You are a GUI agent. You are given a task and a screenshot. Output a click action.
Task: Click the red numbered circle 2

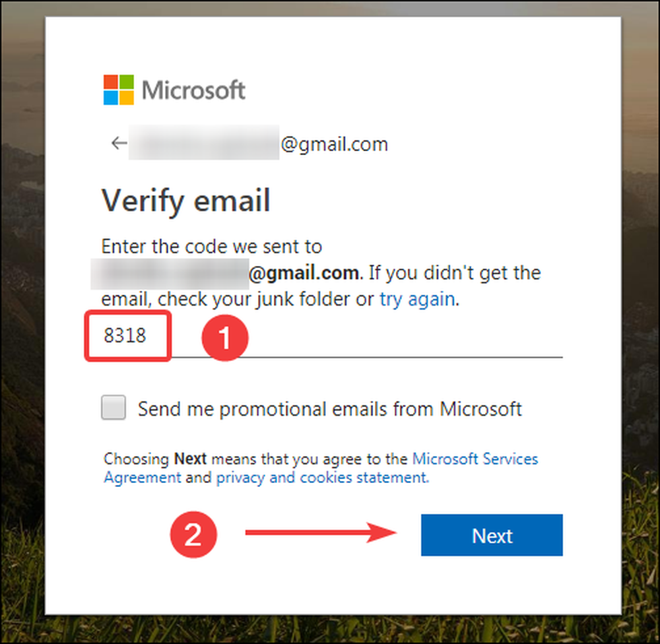(193, 534)
